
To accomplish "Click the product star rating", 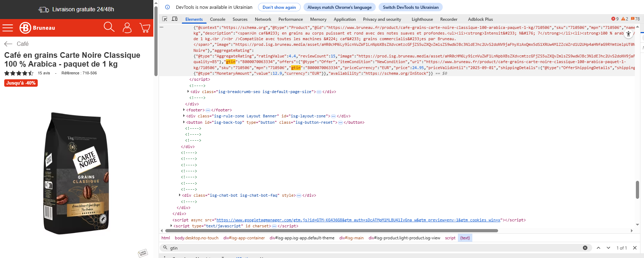I will [x=19, y=73].
